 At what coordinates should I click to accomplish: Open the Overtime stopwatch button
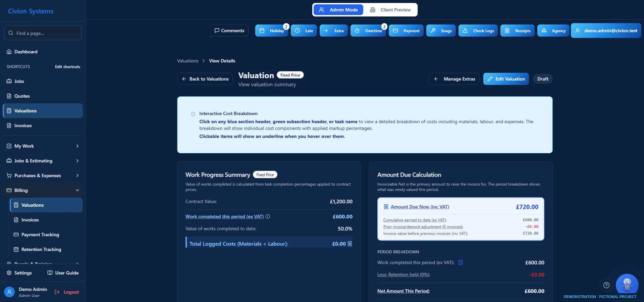pyautogui.click(x=368, y=31)
